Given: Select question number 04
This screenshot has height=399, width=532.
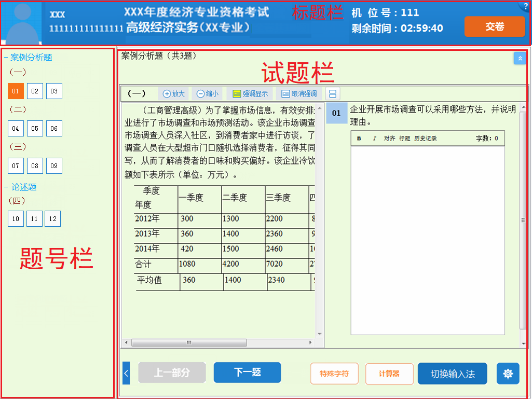Looking at the screenshot, I should [16, 128].
